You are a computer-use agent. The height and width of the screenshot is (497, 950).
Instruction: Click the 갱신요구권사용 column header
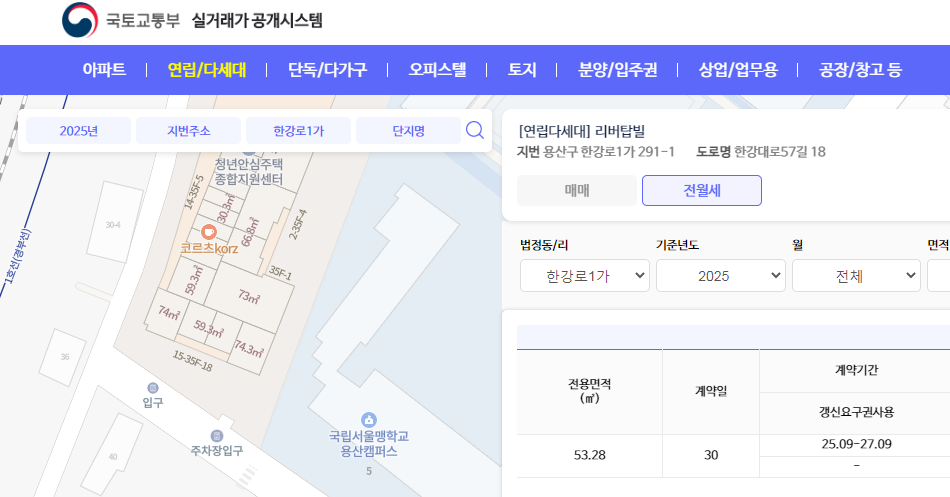tap(856, 412)
